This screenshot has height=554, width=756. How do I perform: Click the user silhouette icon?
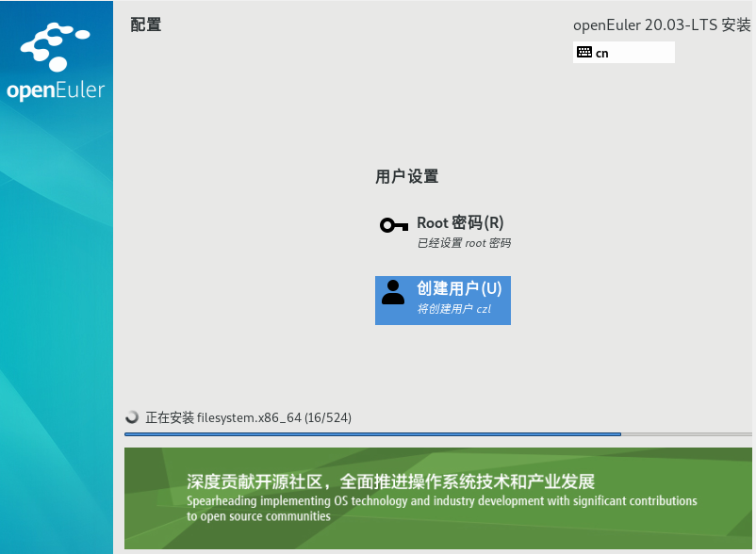(x=393, y=292)
